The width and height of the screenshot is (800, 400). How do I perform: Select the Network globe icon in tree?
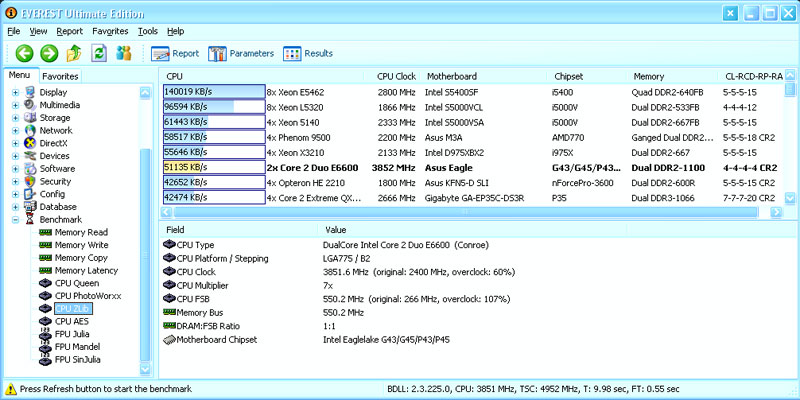[x=30, y=131]
